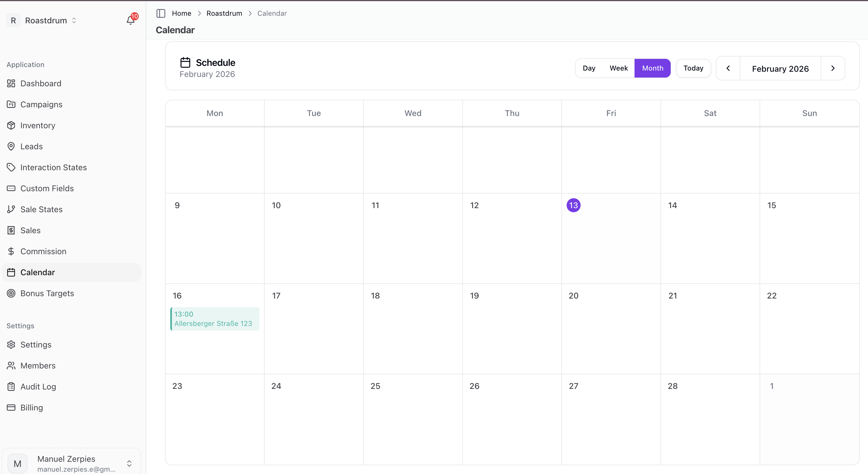The image size is (868, 474).
Task: Toggle the sidebar panel icon
Action: (161, 13)
